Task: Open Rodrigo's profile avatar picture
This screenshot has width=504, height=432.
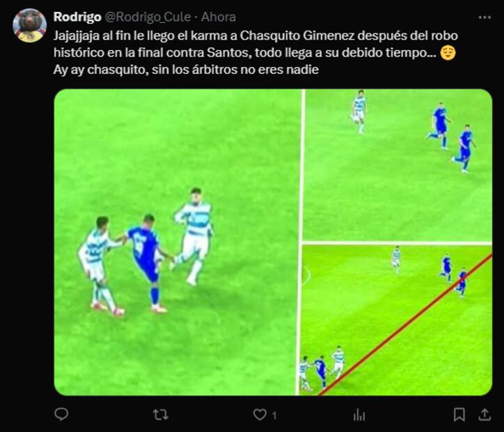Action: click(x=29, y=25)
